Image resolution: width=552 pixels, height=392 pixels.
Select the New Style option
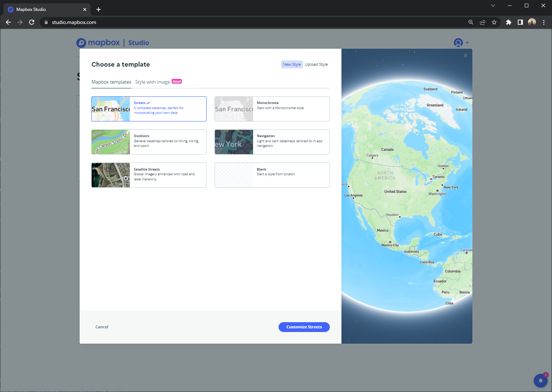[292, 64]
